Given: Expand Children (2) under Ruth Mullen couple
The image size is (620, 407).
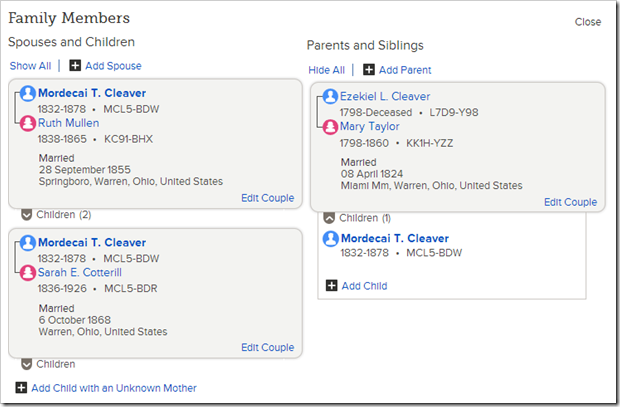Looking at the screenshot, I should (27, 215).
